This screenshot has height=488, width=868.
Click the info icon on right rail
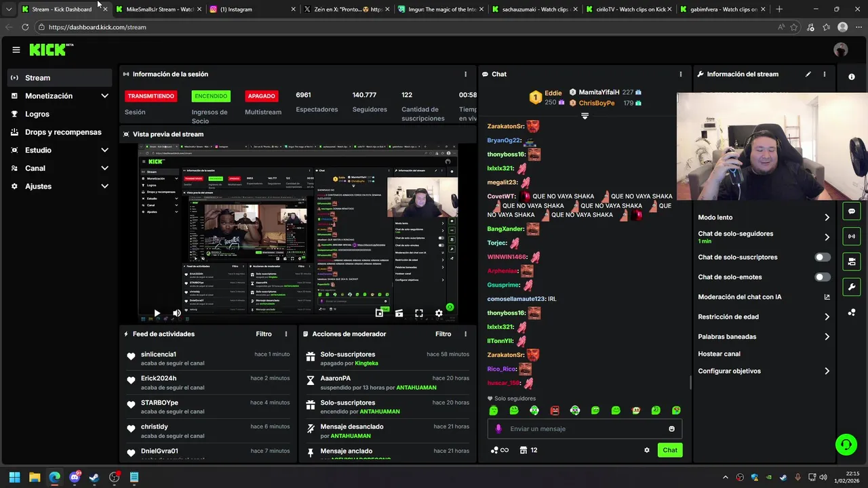(x=852, y=77)
